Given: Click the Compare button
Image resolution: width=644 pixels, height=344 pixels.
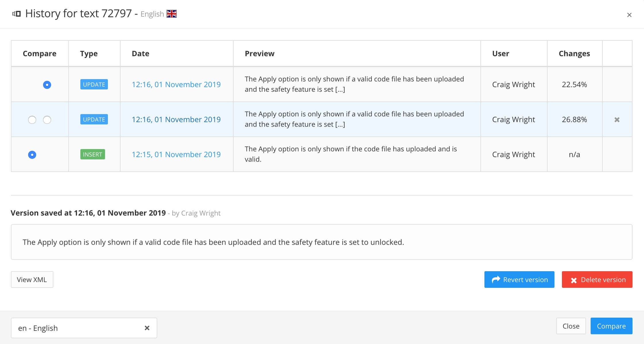Looking at the screenshot, I should [611, 326].
